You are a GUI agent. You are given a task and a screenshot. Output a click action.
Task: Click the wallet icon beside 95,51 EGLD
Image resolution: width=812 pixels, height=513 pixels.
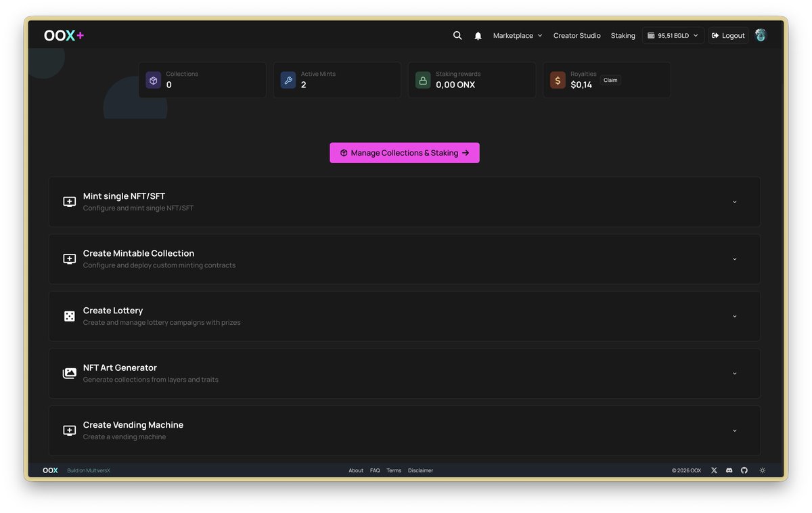651,36
